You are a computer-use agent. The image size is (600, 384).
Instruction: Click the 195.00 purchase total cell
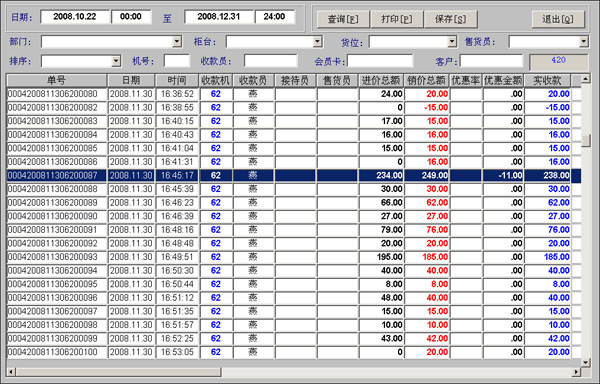381,257
